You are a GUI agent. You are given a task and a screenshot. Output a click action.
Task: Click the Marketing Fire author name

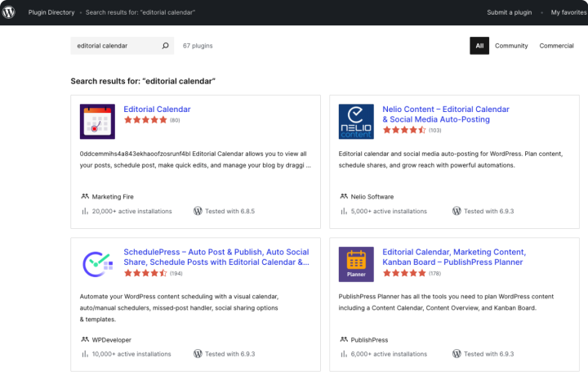(x=113, y=197)
